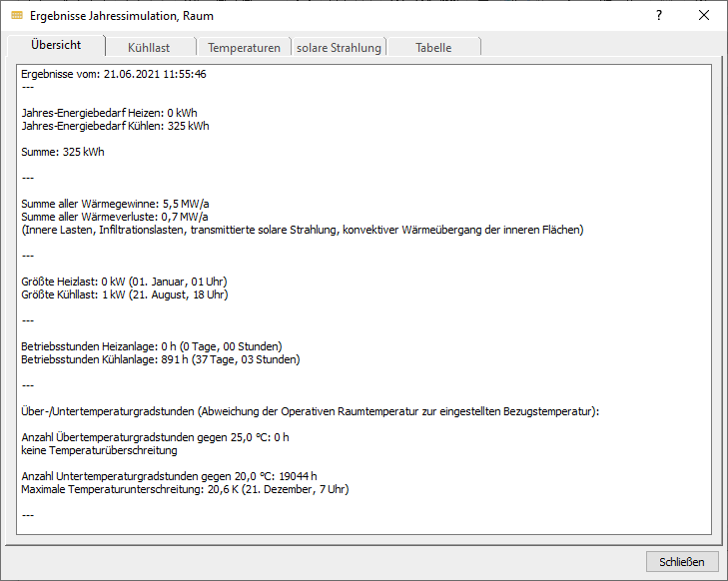Click the Jahres-Energiebedarf Kühlen line
728x581 pixels.
pyautogui.click(x=115, y=126)
